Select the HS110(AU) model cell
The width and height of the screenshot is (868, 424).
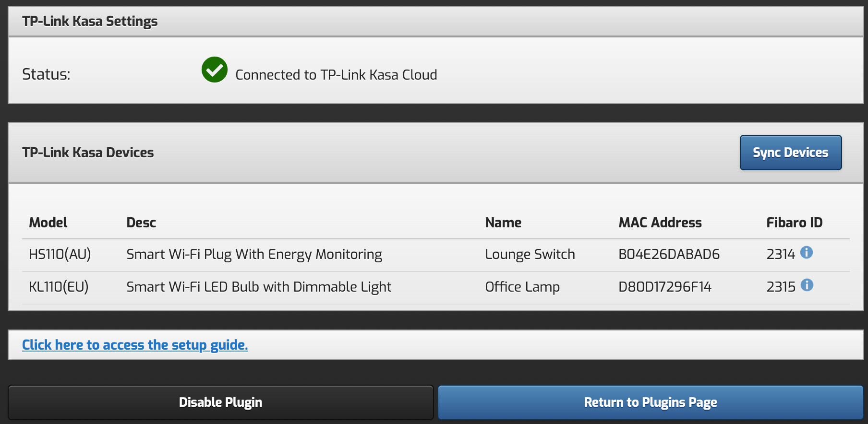pos(60,254)
